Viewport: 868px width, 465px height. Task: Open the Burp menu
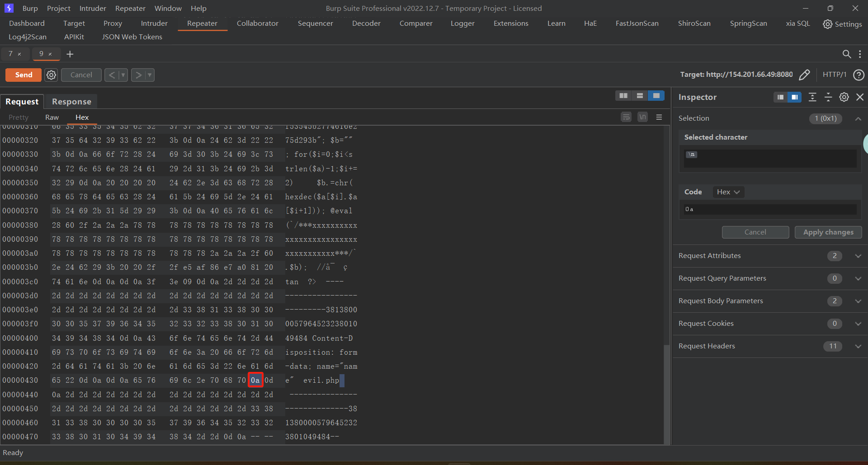coord(30,8)
